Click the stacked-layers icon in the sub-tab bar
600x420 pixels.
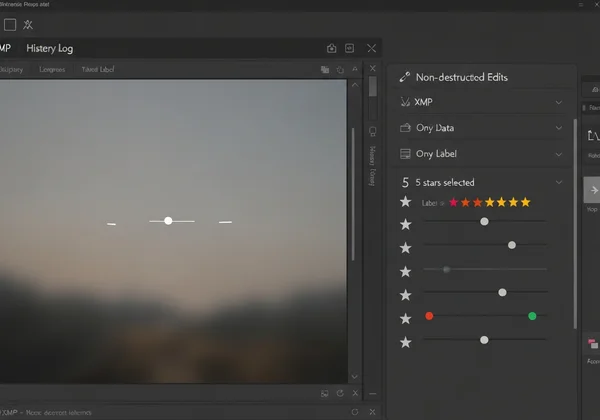pyautogui.click(x=325, y=69)
